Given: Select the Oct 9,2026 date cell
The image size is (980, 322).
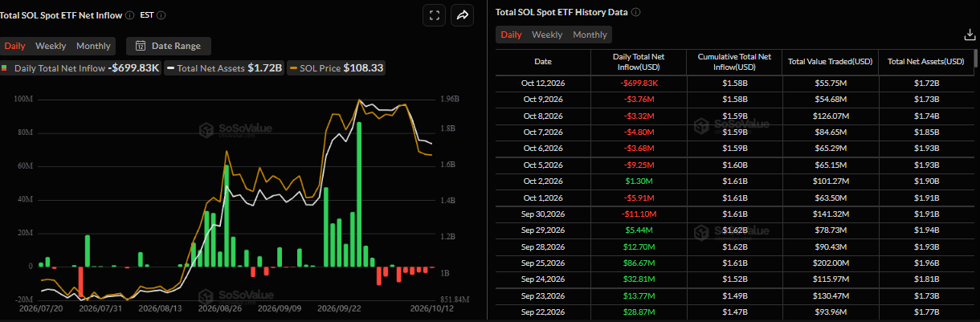Looking at the screenshot, I should [x=543, y=100].
